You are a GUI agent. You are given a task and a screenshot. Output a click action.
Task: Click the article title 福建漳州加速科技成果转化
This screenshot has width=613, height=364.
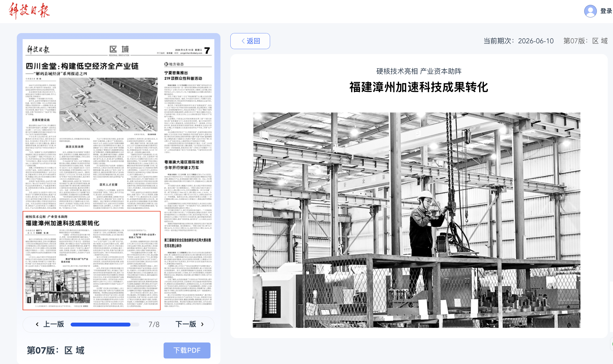coord(419,87)
